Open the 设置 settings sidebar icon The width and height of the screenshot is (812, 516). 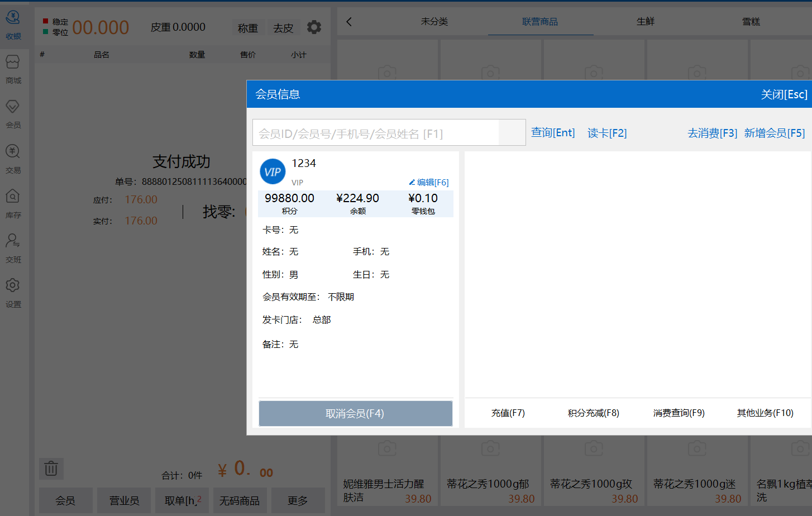[13, 293]
